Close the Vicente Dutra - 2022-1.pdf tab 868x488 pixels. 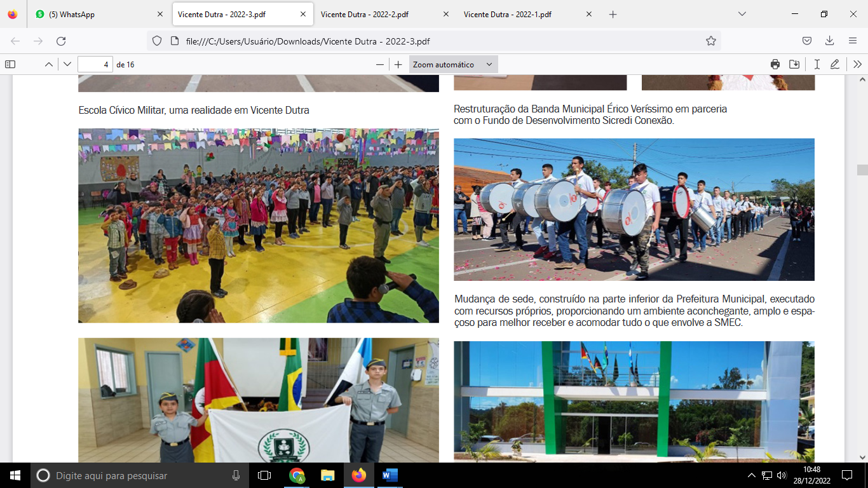588,14
